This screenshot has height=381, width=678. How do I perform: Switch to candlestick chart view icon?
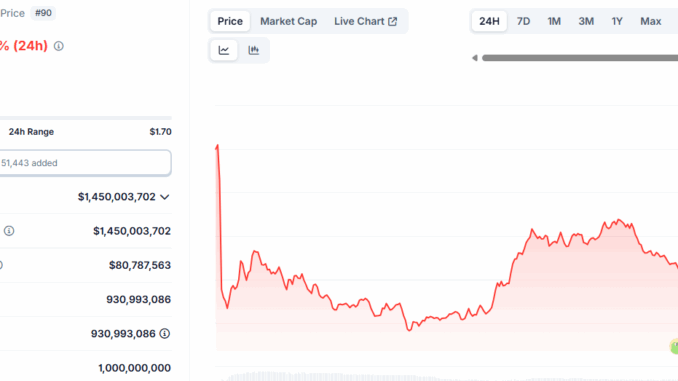tap(253, 50)
